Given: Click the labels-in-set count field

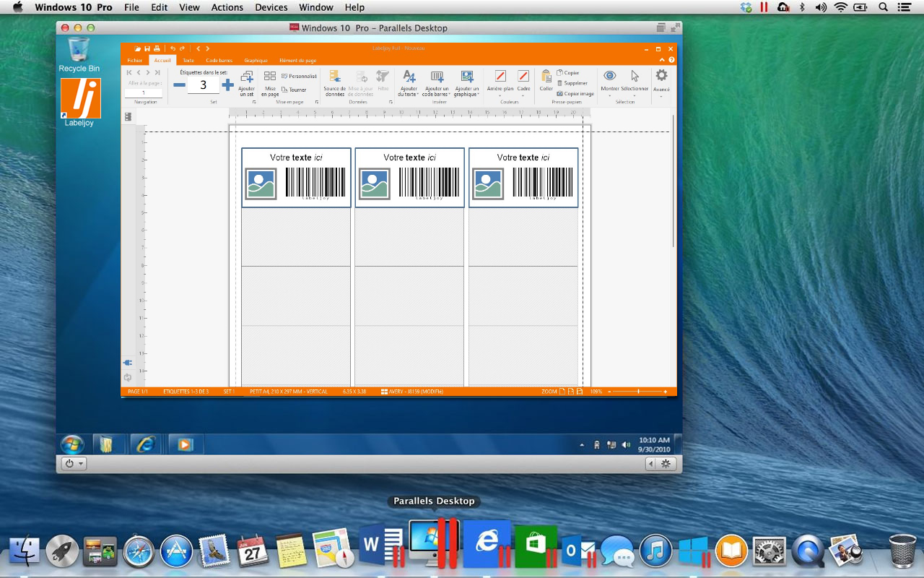Looking at the screenshot, I should coord(203,85).
